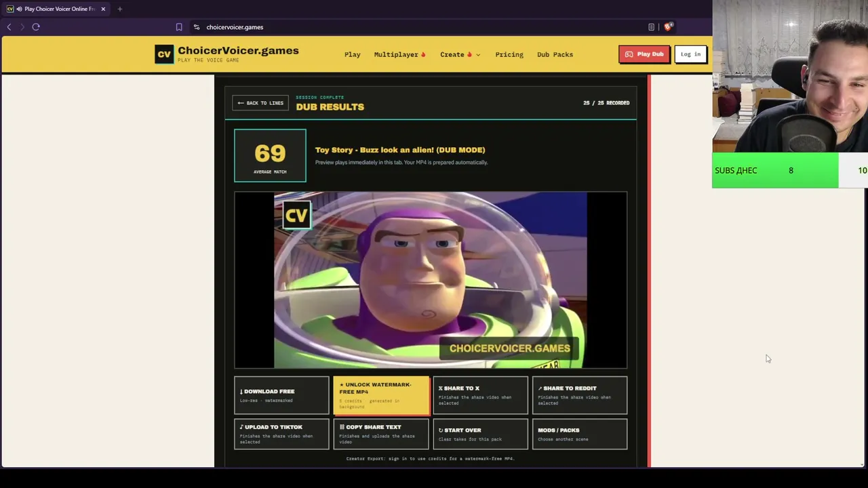Open the Dub Packs page
Viewport: 868px width, 488px height.
(555, 54)
